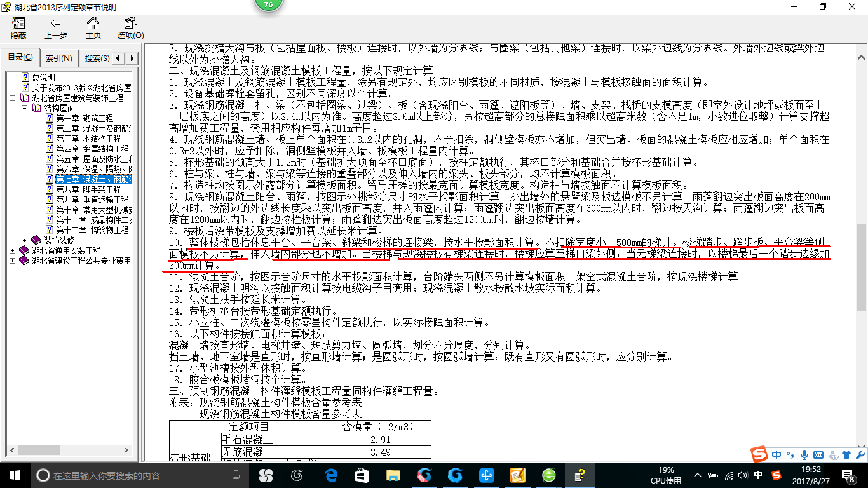Image resolution: width=868 pixels, height=488 pixels.
Task: Open the 主页 (Home) toolbar button
Action: (x=93, y=28)
